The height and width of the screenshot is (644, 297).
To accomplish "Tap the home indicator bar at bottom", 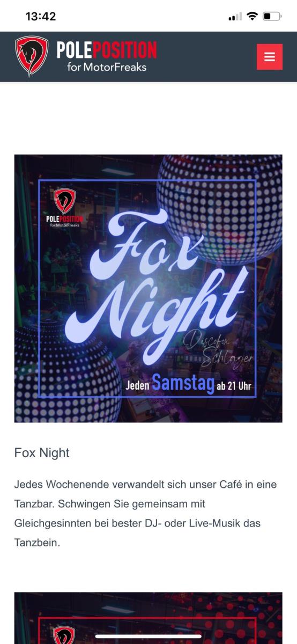I will (x=148, y=636).
